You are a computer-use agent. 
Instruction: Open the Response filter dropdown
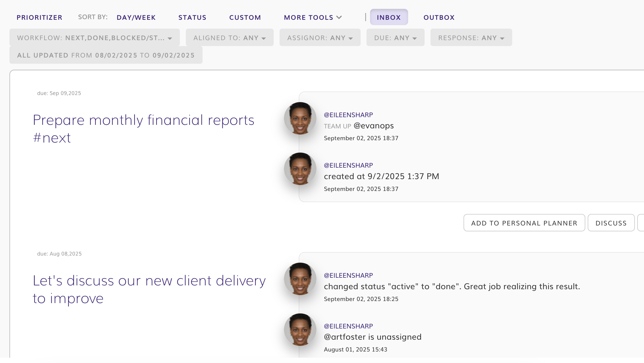click(x=471, y=38)
